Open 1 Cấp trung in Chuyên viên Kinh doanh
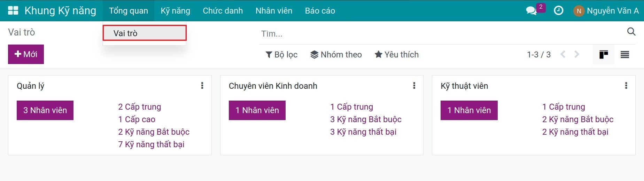This screenshot has width=644, height=181. tap(352, 107)
